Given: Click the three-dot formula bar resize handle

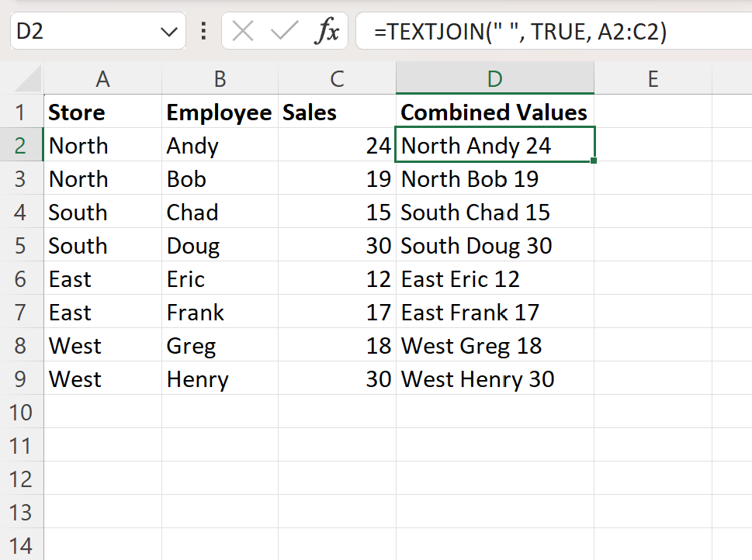Looking at the screenshot, I should 204,31.
